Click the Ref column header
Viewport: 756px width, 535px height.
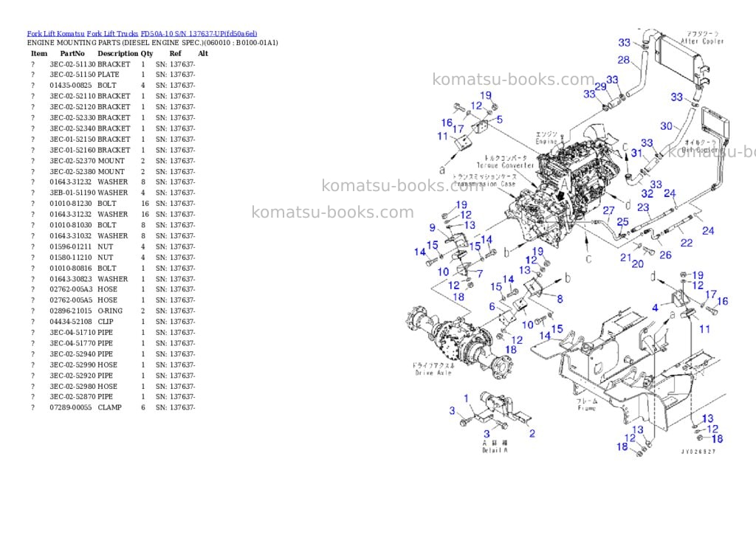[x=176, y=53]
